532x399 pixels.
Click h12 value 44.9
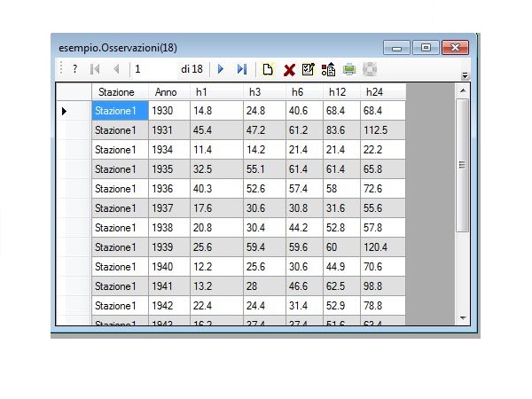tap(341, 267)
